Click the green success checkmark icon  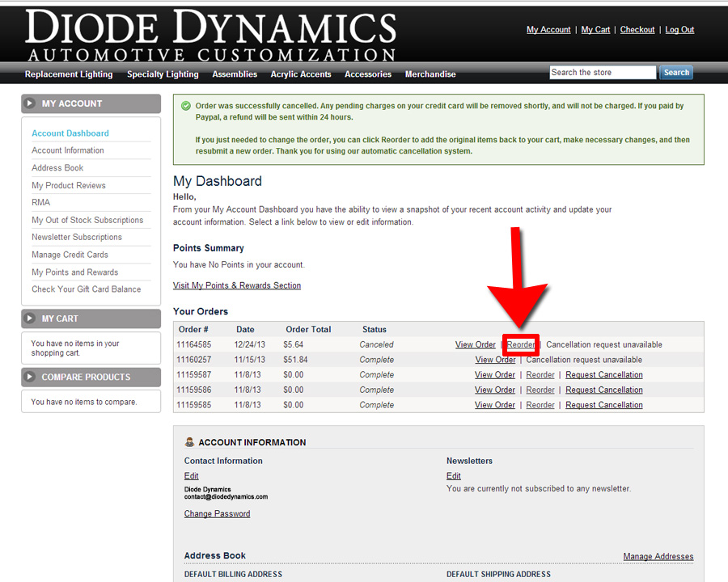coord(186,106)
